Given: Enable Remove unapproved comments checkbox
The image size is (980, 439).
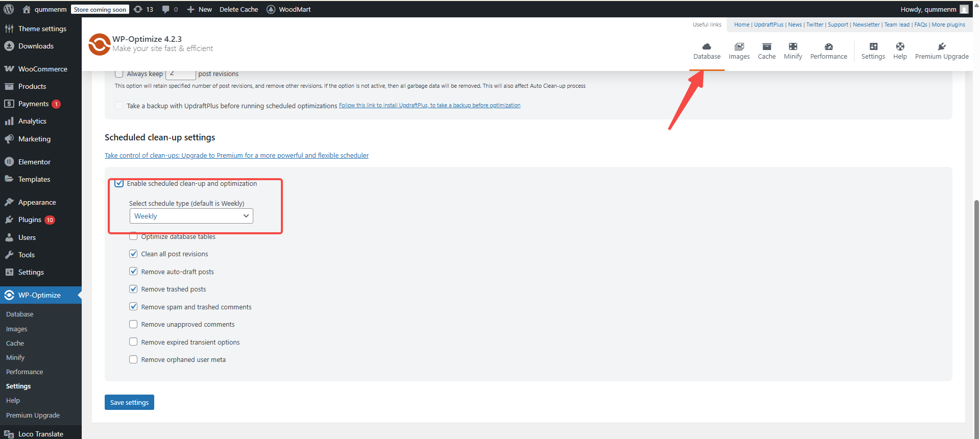Looking at the screenshot, I should point(133,324).
